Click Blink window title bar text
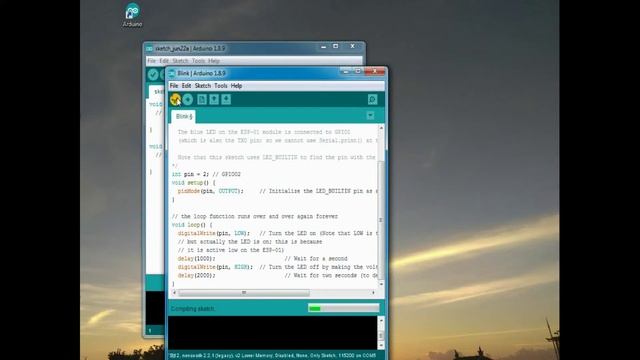 201,73
